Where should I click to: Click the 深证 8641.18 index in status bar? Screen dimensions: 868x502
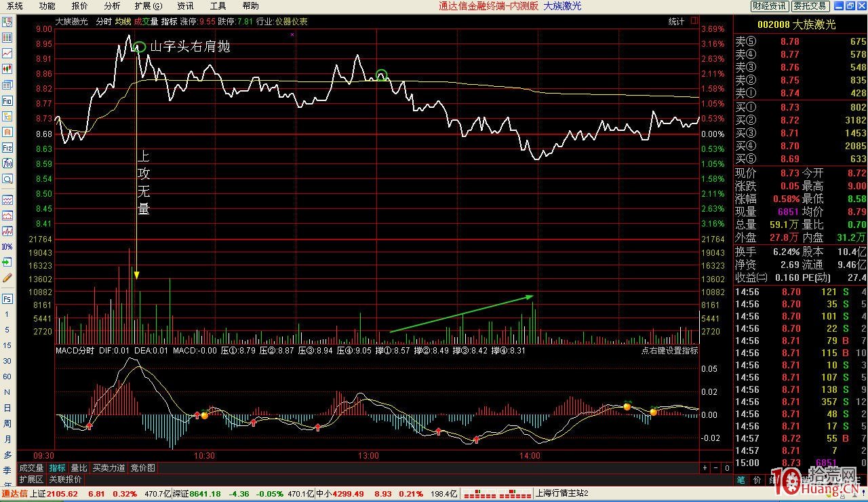(197, 494)
